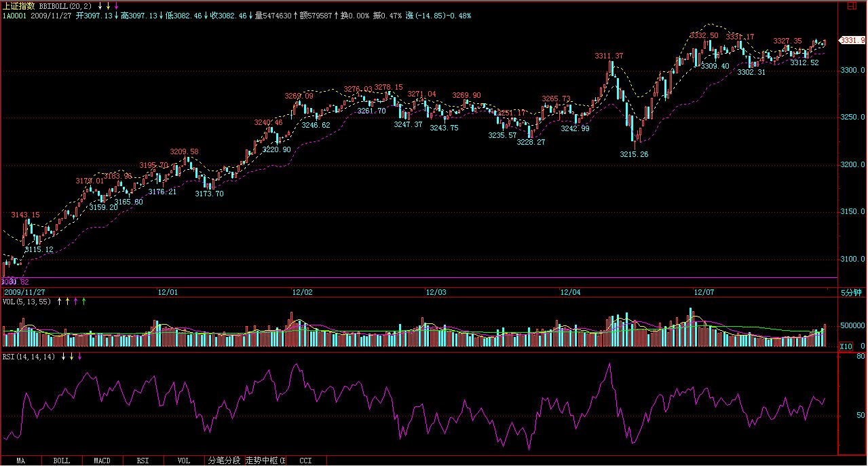Click the 3150.0 price axis label
This screenshot has height=466, width=868.
(x=852, y=212)
